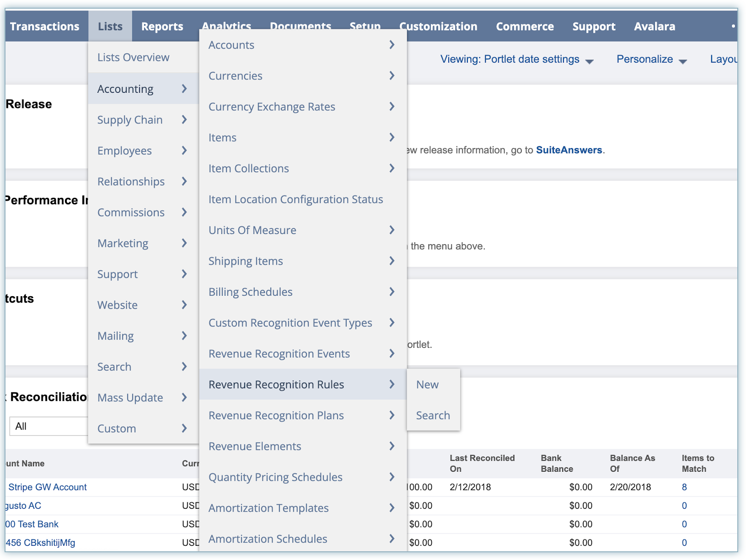
Task: Click the arrow beside Revenue Recognition Plans
Action: (392, 415)
